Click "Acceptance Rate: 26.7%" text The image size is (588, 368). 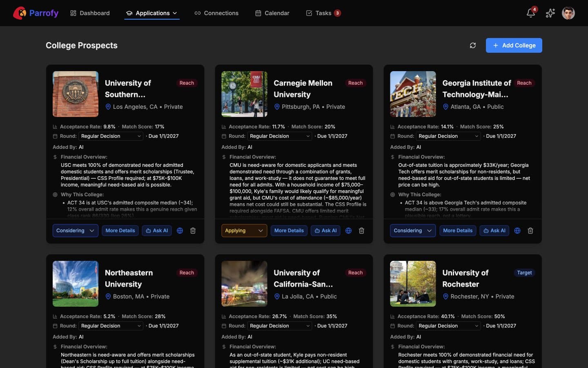[x=258, y=316]
